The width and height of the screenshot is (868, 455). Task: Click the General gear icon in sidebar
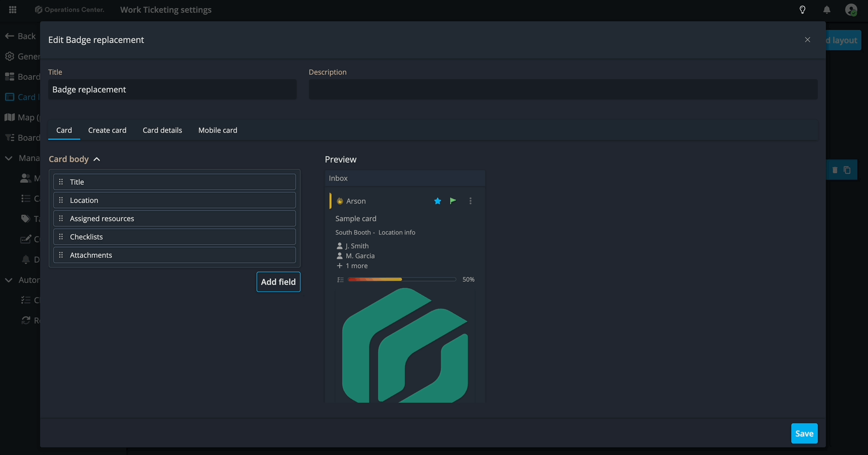10,56
